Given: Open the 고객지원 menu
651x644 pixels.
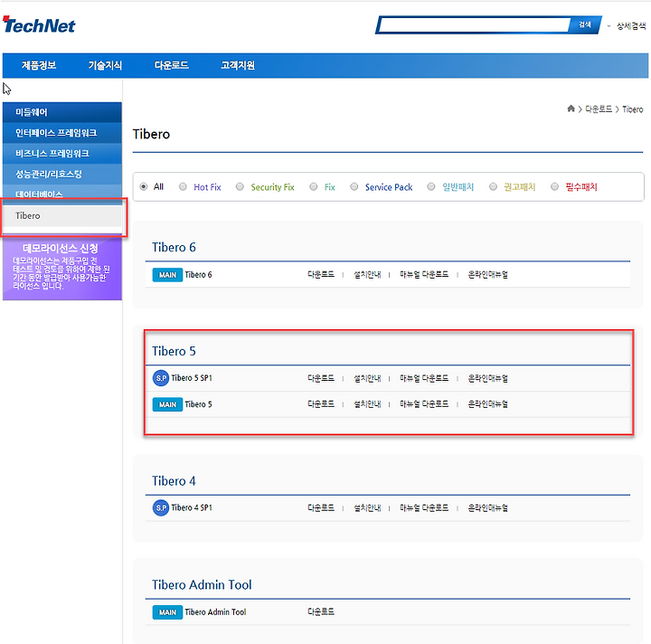Looking at the screenshot, I should 238,65.
